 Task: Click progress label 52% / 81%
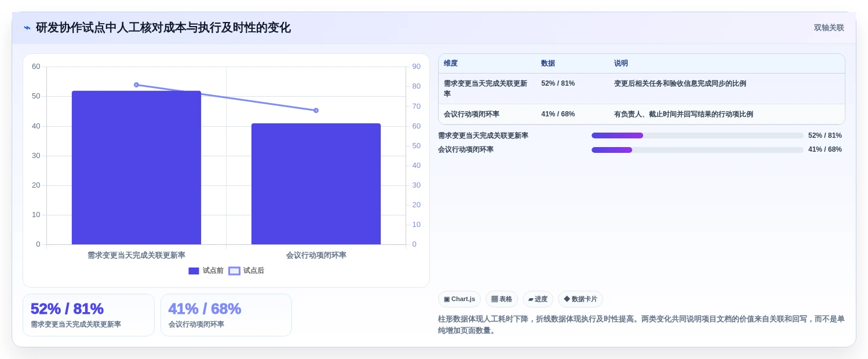[825, 135]
